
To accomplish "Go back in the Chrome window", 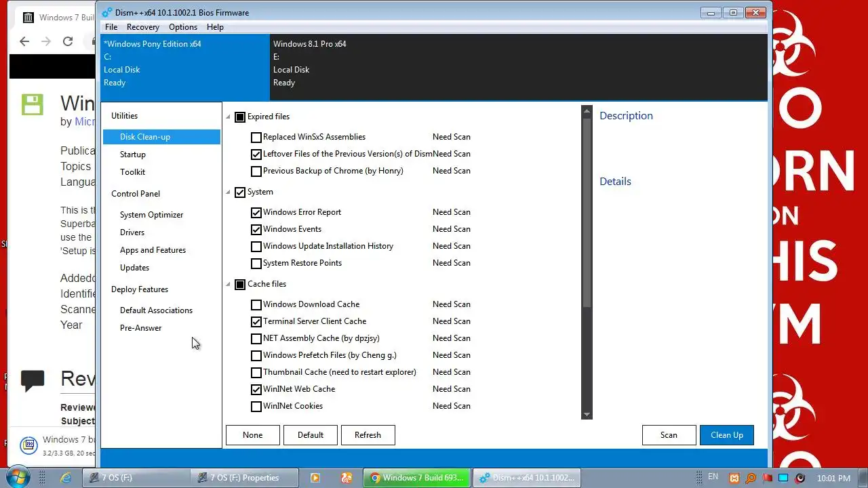I will (x=24, y=41).
